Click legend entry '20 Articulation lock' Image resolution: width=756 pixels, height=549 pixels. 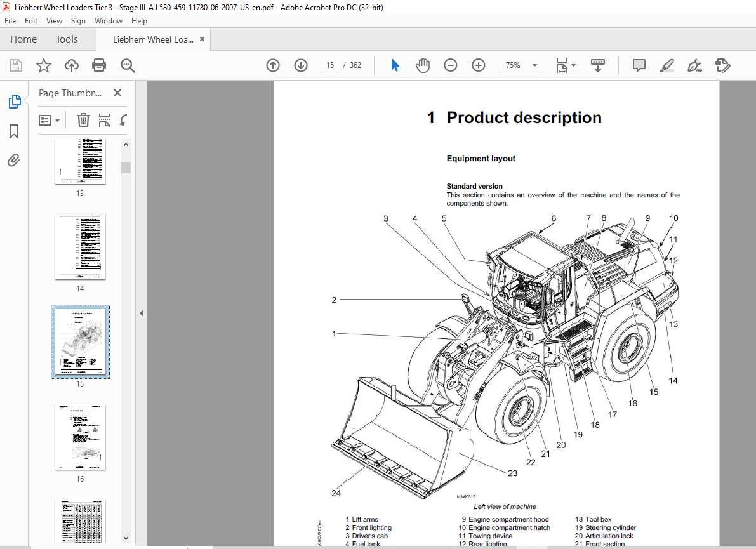point(604,536)
